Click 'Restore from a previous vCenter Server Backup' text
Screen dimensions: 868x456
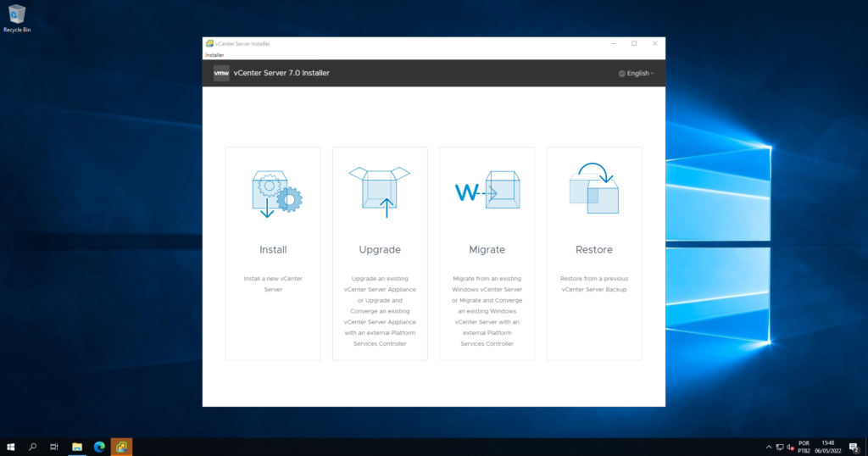point(594,284)
